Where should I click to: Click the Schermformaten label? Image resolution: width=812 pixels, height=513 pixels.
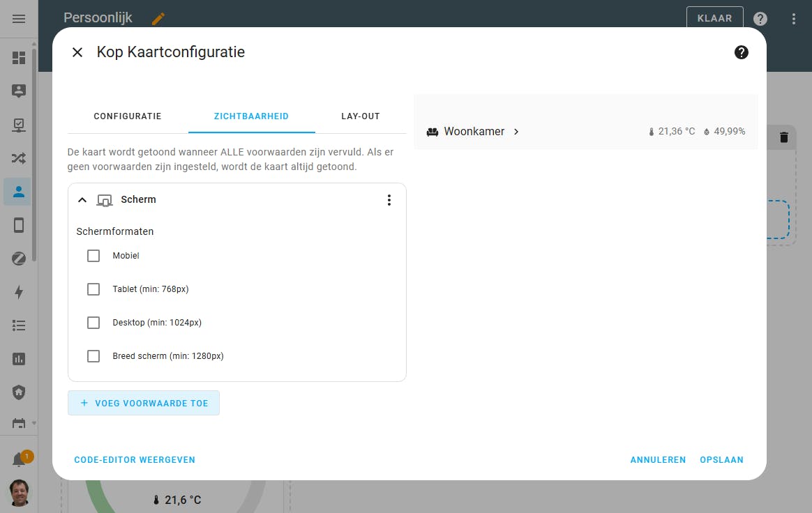click(x=115, y=231)
